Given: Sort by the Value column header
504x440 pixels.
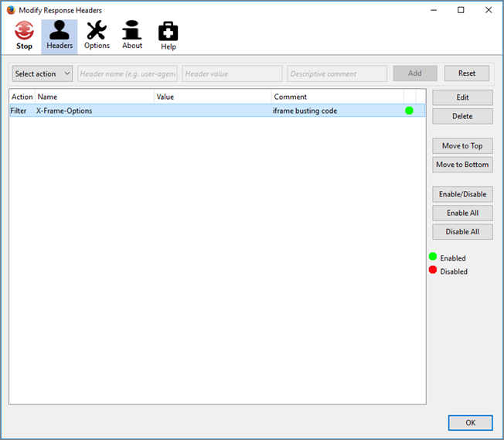Looking at the screenshot, I should tap(213, 97).
